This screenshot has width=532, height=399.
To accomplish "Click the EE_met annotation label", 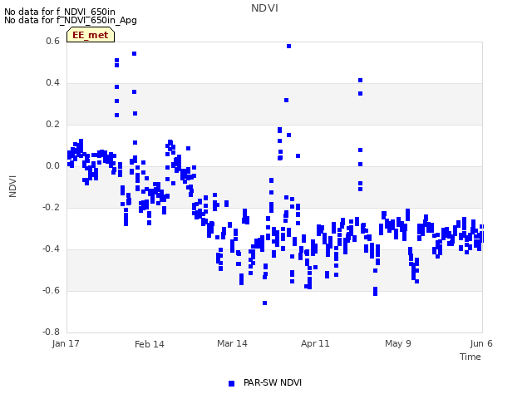I will point(91,35).
